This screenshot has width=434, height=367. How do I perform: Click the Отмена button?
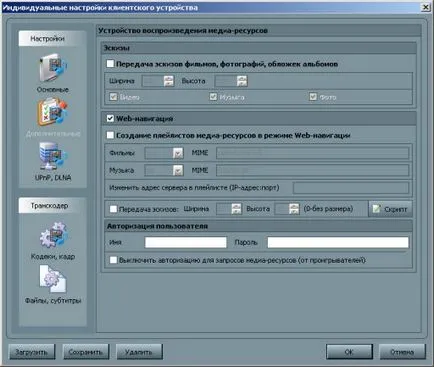click(x=402, y=352)
